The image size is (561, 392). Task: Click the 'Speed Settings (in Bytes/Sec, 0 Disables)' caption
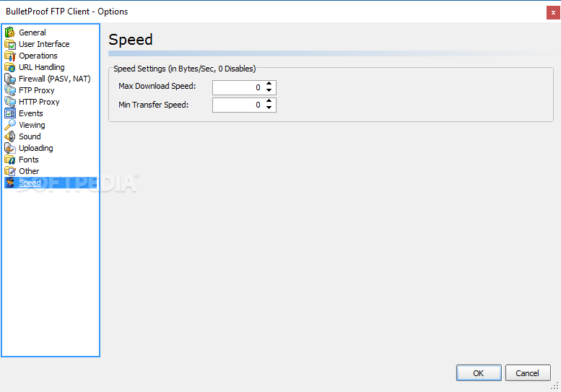185,69
